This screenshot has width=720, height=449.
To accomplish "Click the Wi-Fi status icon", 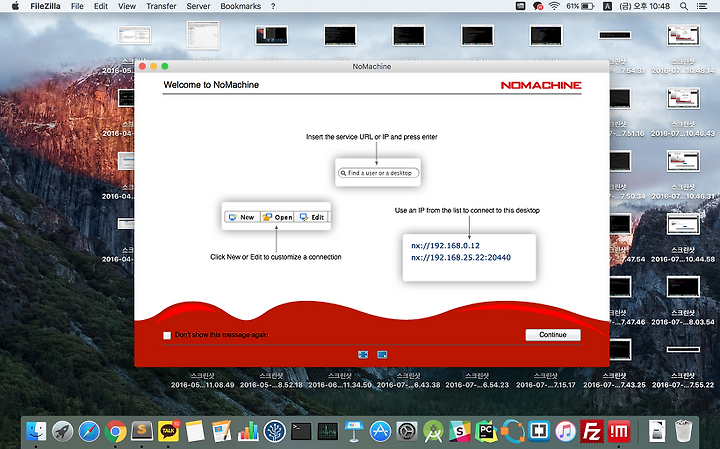I will tap(554, 6).
